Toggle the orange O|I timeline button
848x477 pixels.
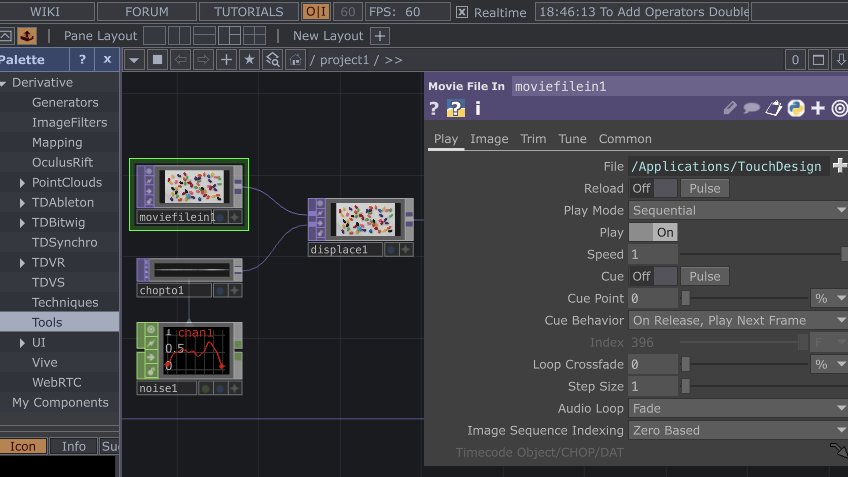(316, 11)
